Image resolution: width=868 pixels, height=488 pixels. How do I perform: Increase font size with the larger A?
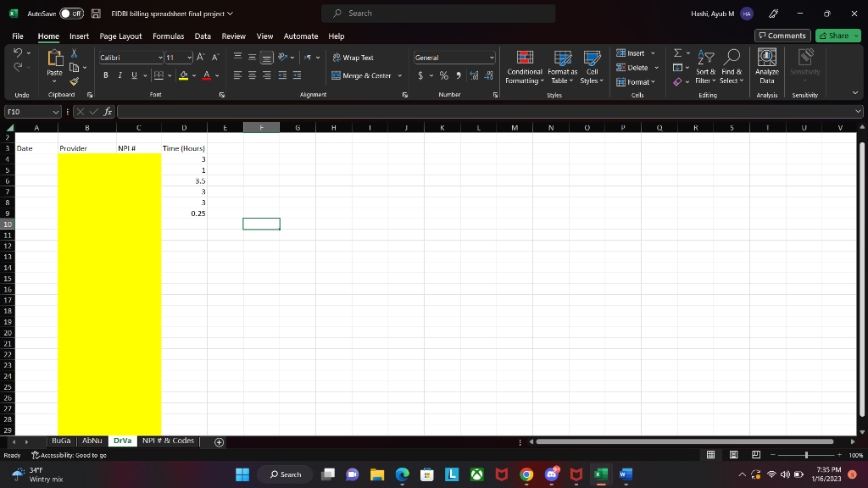pos(201,57)
